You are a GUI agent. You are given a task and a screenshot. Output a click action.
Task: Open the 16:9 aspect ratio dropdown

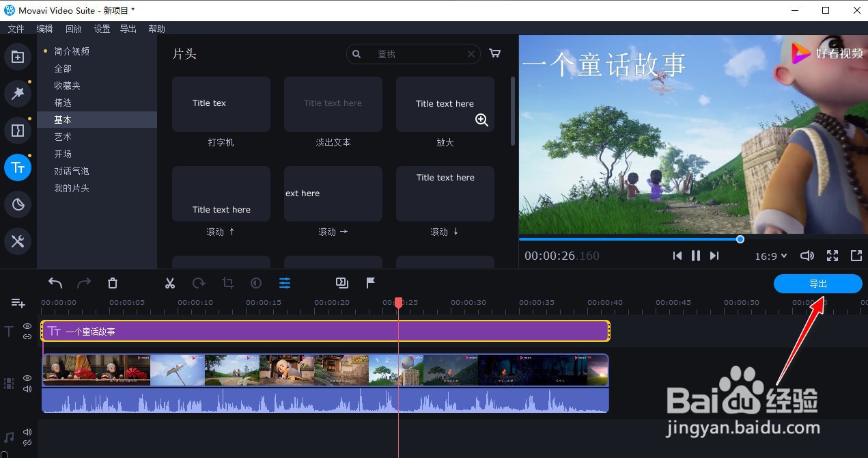click(x=771, y=256)
